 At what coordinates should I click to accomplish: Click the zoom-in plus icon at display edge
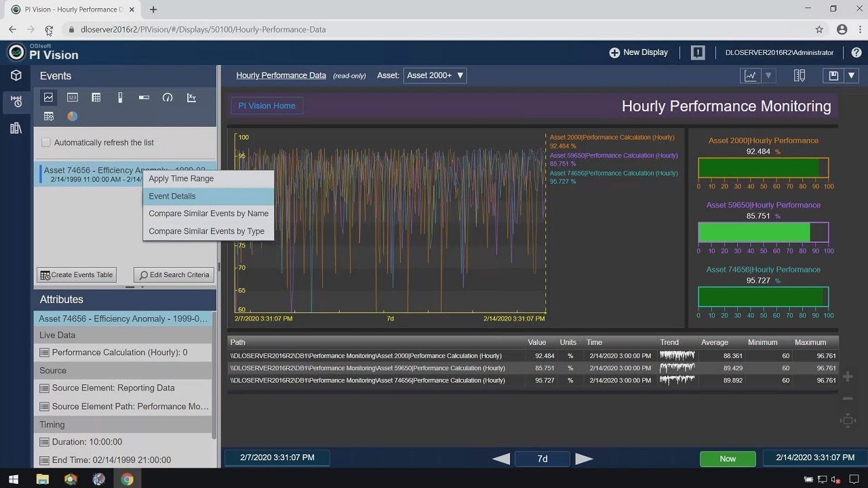(x=848, y=377)
